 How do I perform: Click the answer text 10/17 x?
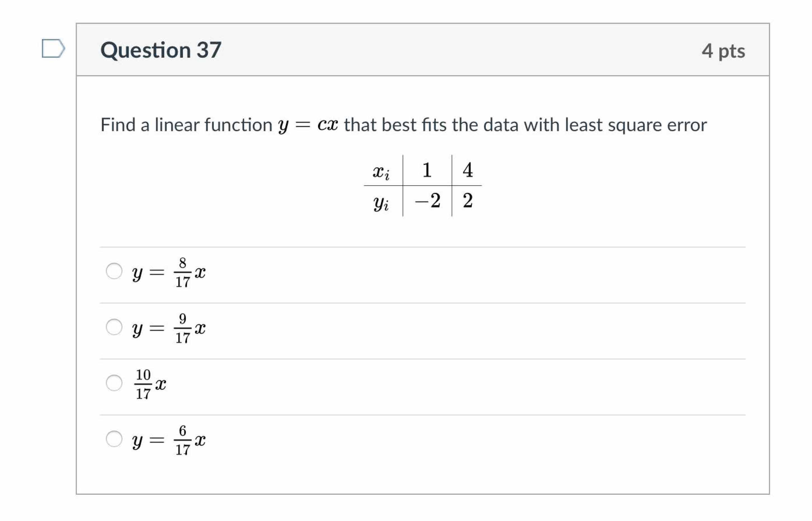point(150,384)
